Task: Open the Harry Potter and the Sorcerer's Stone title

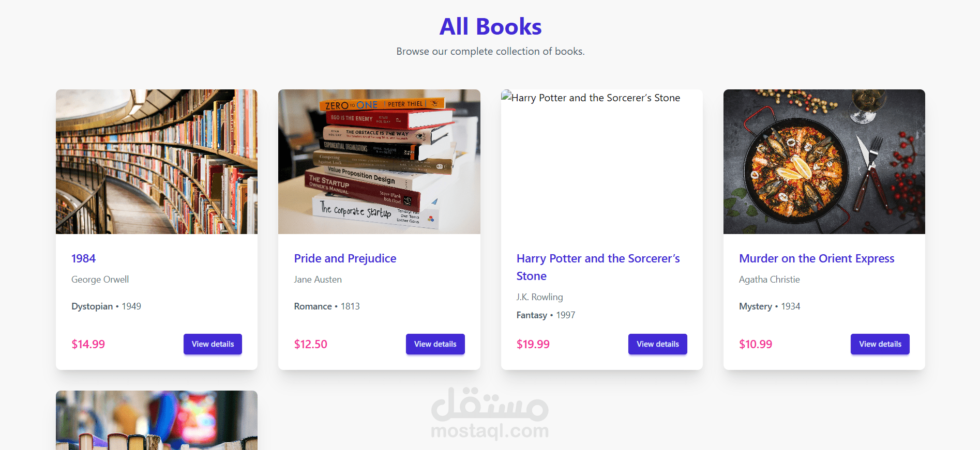Action: pos(598,267)
